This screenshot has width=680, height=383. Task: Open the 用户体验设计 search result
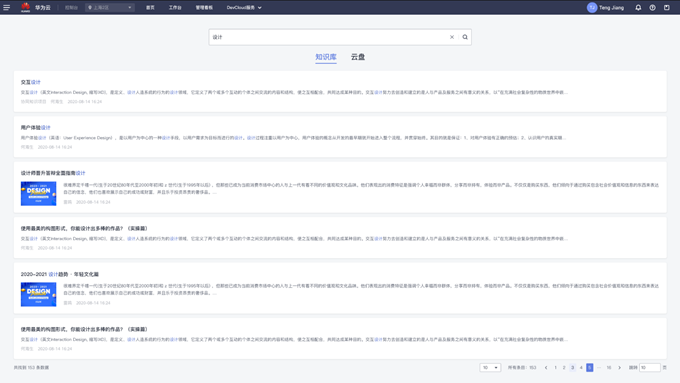tap(36, 128)
